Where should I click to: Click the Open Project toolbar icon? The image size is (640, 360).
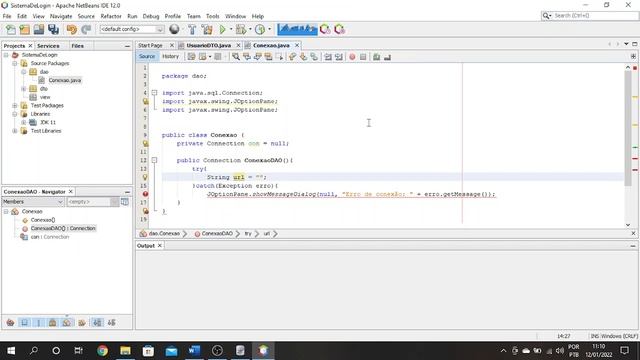pyautogui.click(x=39, y=29)
